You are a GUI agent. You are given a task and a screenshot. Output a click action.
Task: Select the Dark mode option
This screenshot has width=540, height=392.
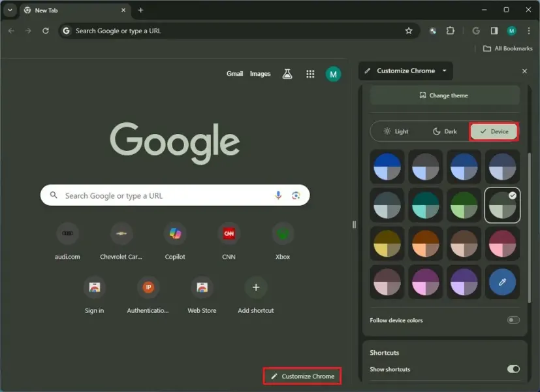click(x=445, y=131)
